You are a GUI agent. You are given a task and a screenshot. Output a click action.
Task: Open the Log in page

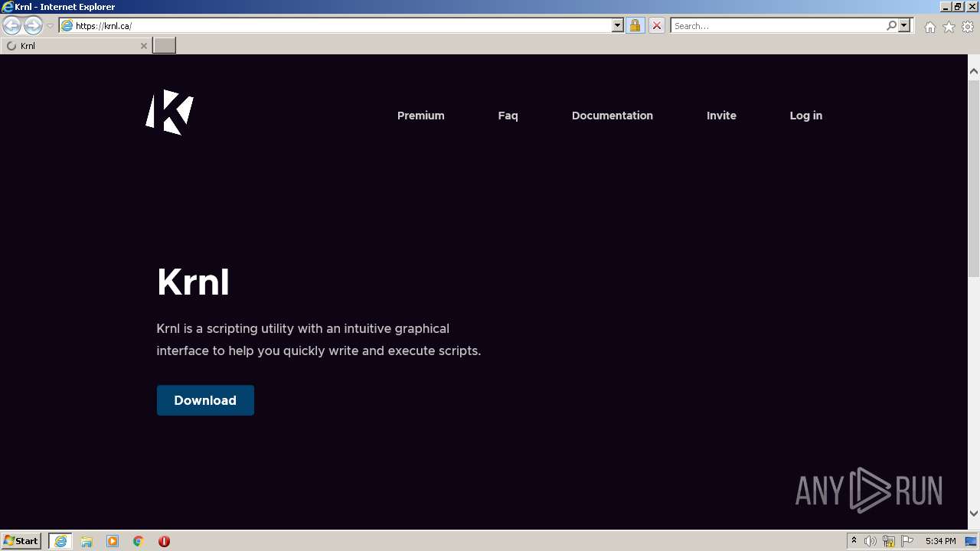tap(805, 116)
